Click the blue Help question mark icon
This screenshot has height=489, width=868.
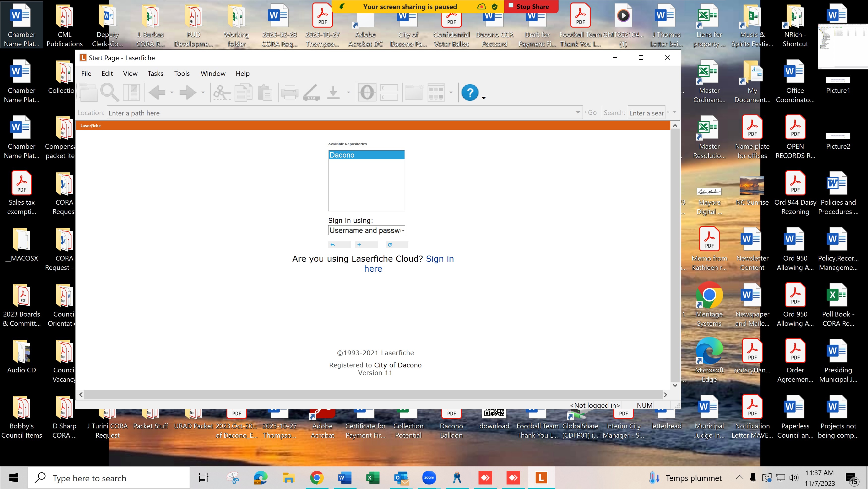470,92
